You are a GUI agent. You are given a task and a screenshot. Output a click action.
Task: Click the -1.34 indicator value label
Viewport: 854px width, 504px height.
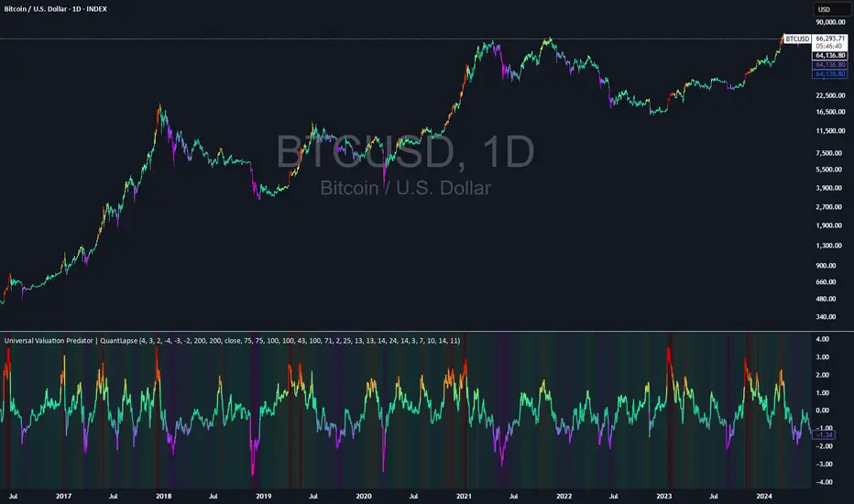(x=824, y=434)
